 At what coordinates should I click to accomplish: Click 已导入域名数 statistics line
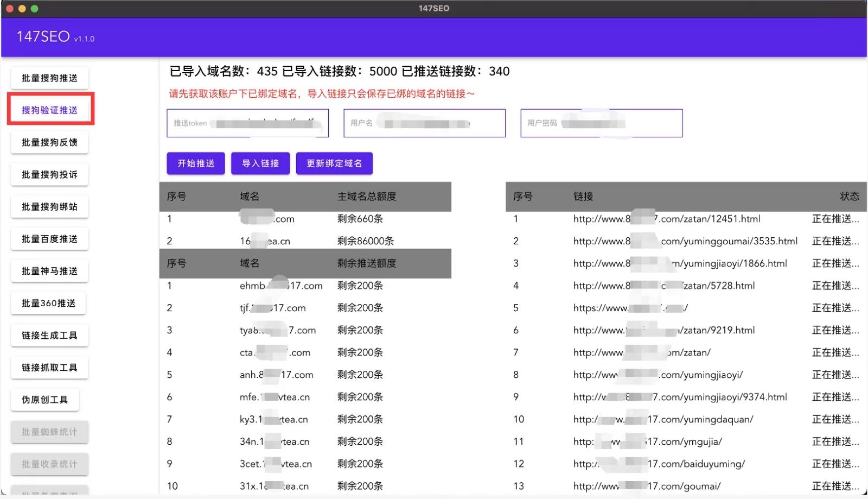(x=340, y=71)
